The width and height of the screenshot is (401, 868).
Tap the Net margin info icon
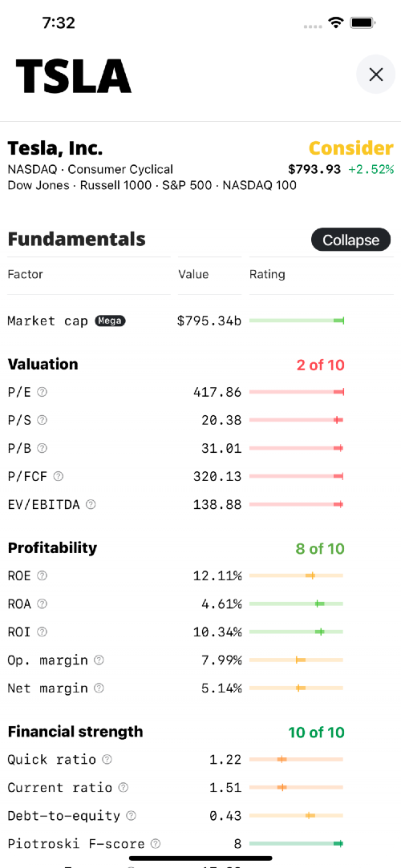point(99,688)
